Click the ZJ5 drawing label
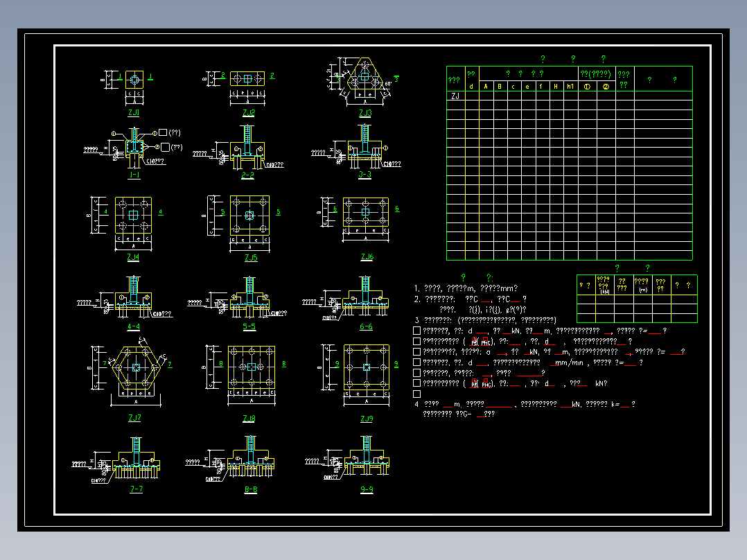Viewport: 747px width, 560px height. [x=251, y=257]
